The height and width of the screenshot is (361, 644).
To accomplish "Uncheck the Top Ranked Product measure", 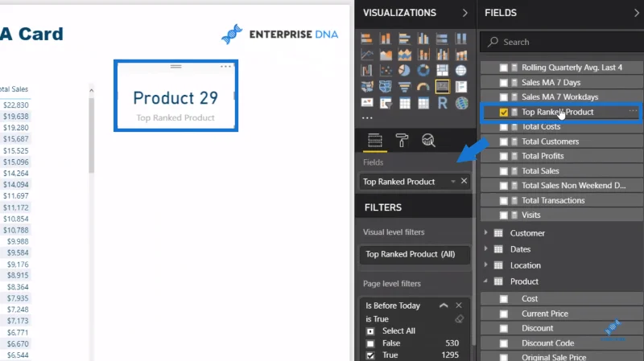I will 504,112.
